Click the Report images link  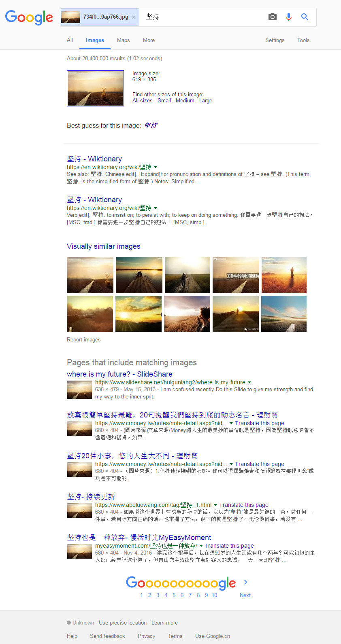[x=83, y=340]
